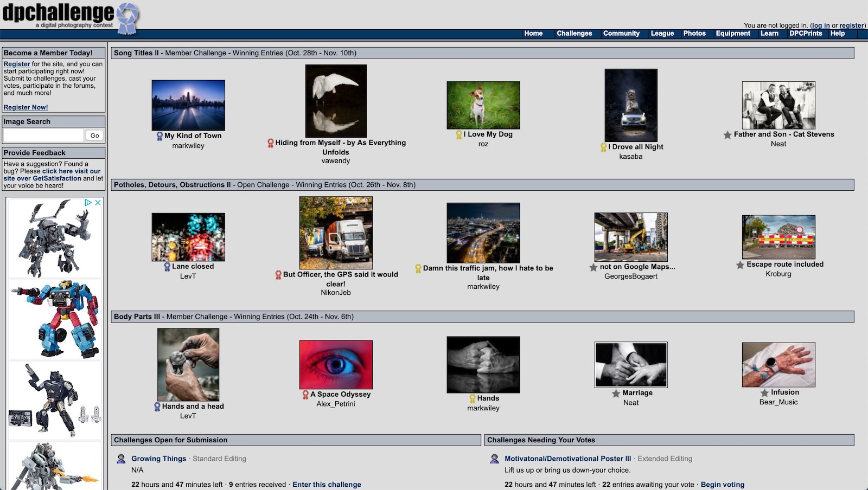Screen dimensions: 868x490
Task: Click the blue ribbon next to 'My Kind of Town'
Action: pyautogui.click(x=158, y=135)
